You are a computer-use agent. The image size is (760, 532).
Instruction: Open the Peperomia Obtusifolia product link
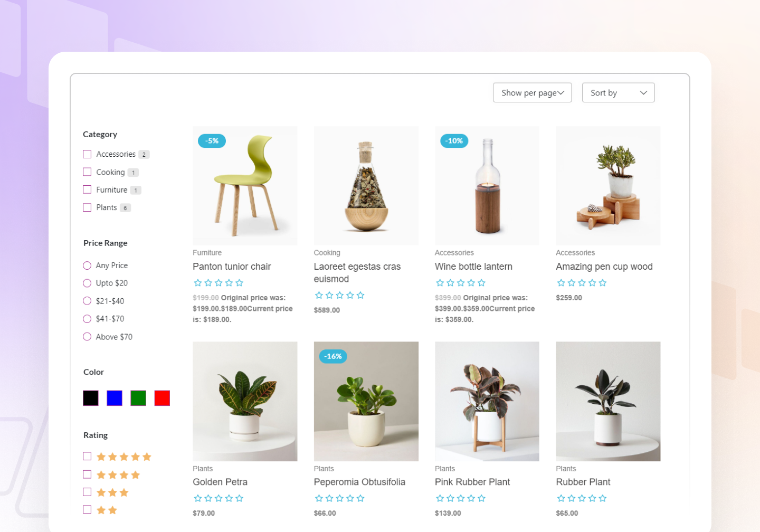[x=359, y=482]
